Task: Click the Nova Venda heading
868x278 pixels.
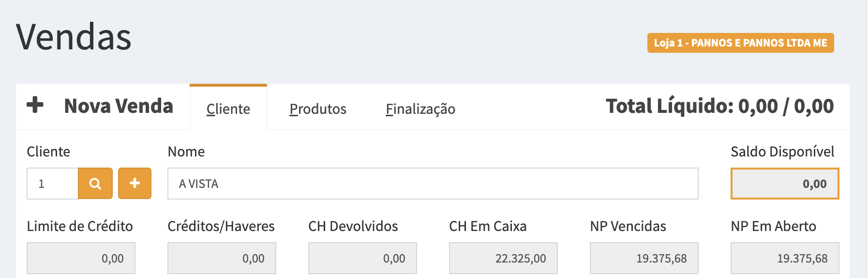Action: 119,106
